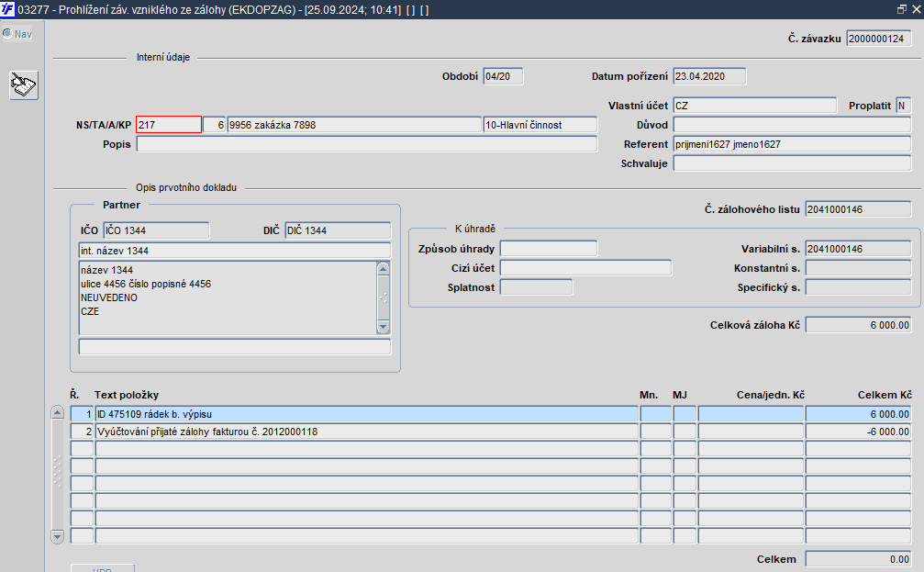
Task: Click the int. název 1344 field
Action: (x=235, y=251)
